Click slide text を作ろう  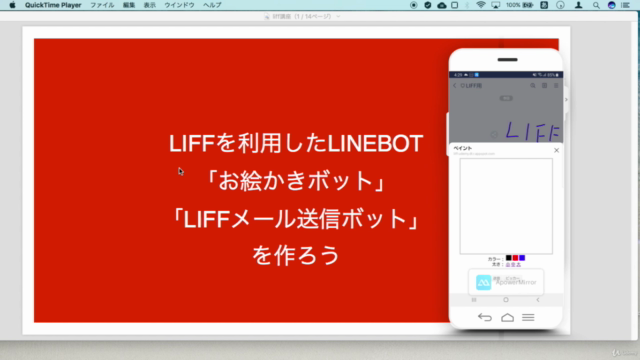[x=296, y=256]
